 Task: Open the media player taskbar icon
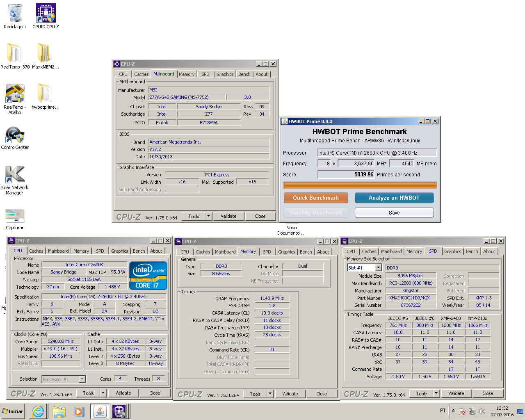point(79,411)
